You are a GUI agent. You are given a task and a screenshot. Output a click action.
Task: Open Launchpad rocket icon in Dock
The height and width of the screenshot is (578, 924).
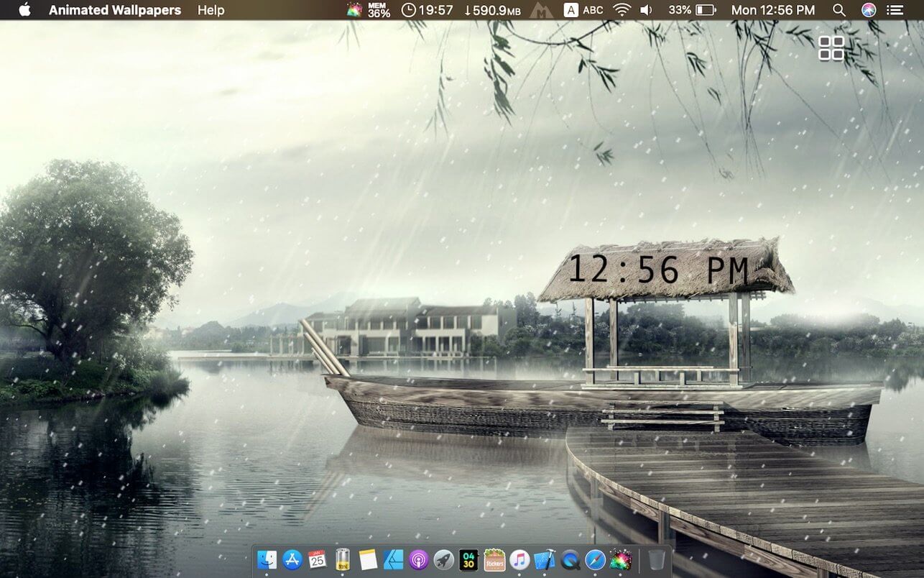click(x=444, y=559)
